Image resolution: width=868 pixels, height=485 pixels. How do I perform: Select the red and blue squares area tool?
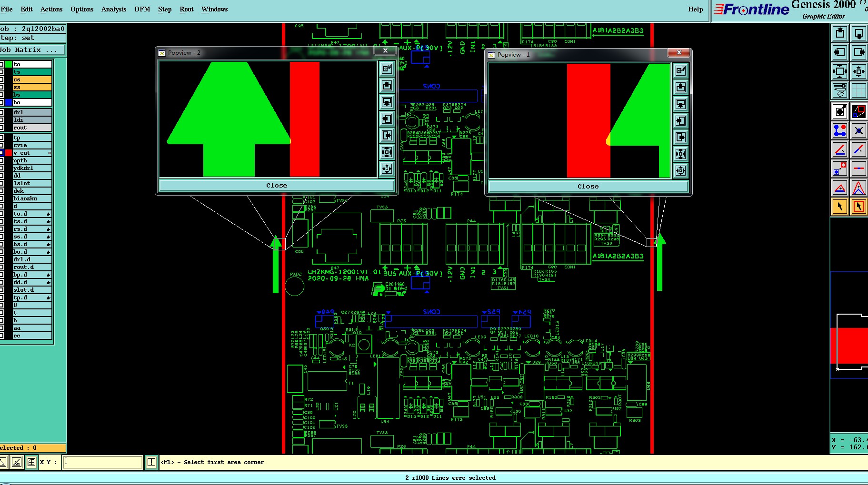[859, 111]
